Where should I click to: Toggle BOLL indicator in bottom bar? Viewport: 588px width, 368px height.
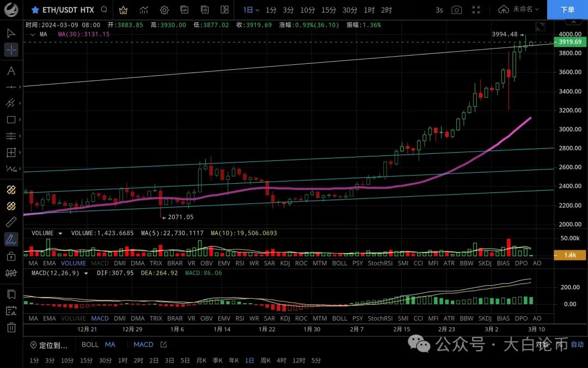90,345
